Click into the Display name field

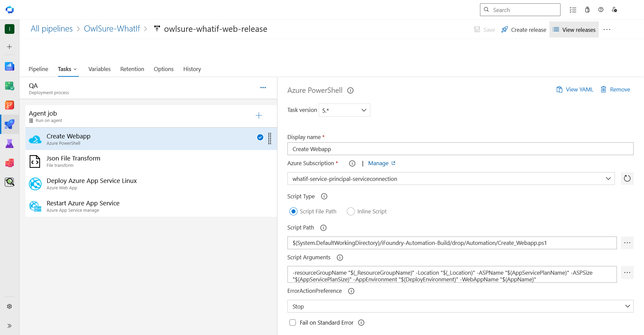[x=460, y=149]
